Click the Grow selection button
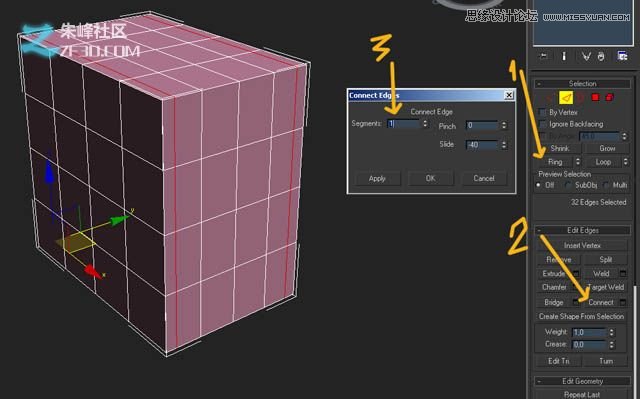Screen dimensions: 640x399 click(607, 149)
